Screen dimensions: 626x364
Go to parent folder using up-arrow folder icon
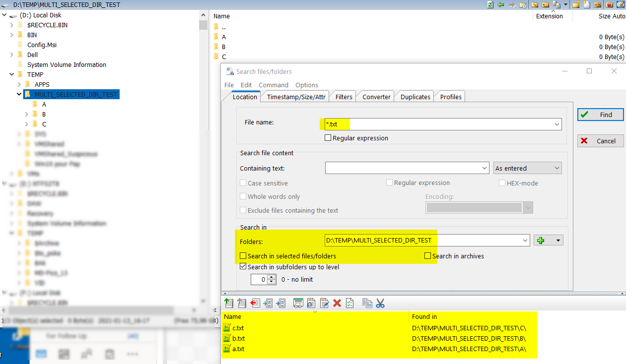pyautogui.click(x=546, y=4)
